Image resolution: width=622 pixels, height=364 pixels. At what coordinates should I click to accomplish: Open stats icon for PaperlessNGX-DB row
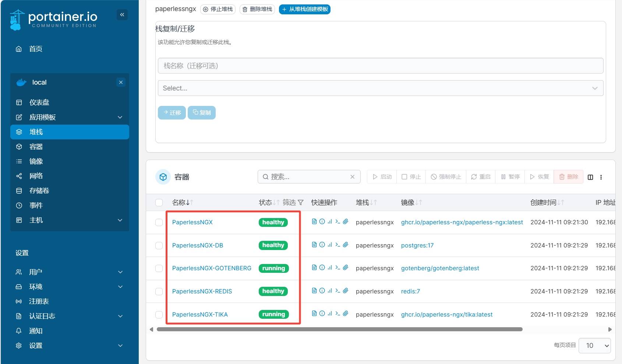pos(330,245)
